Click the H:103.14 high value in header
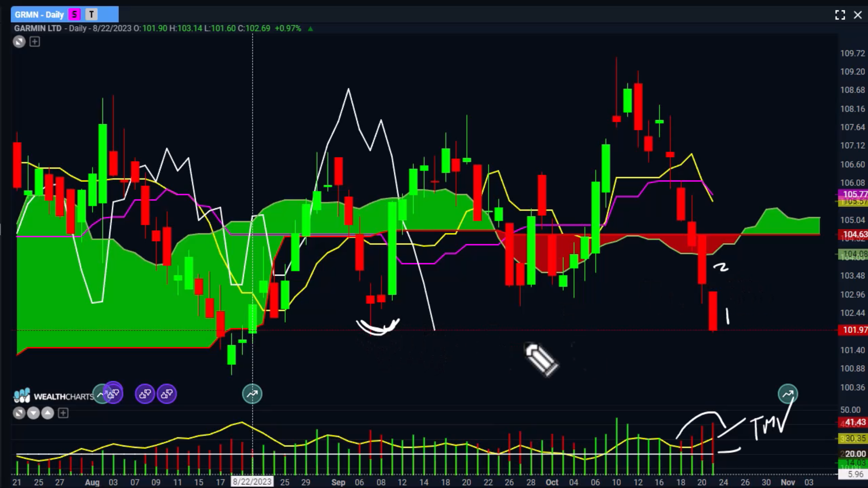Viewport: 868px width, 488px height. (186, 28)
